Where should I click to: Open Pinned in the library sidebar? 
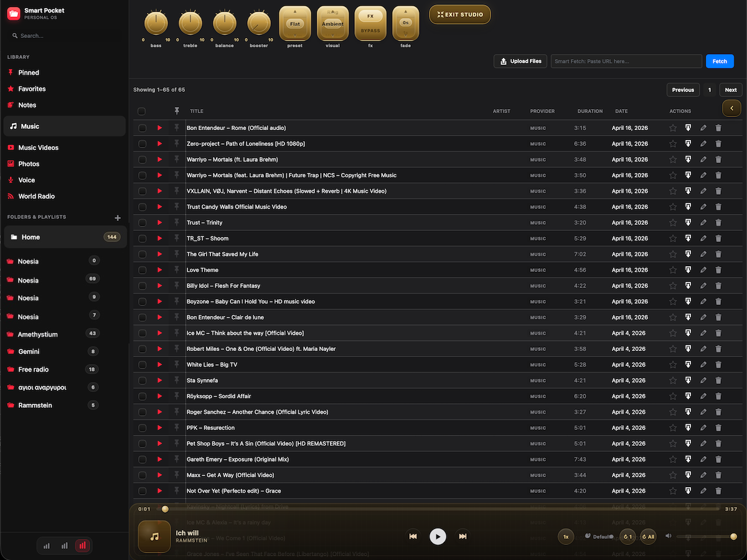coord(29,73)
